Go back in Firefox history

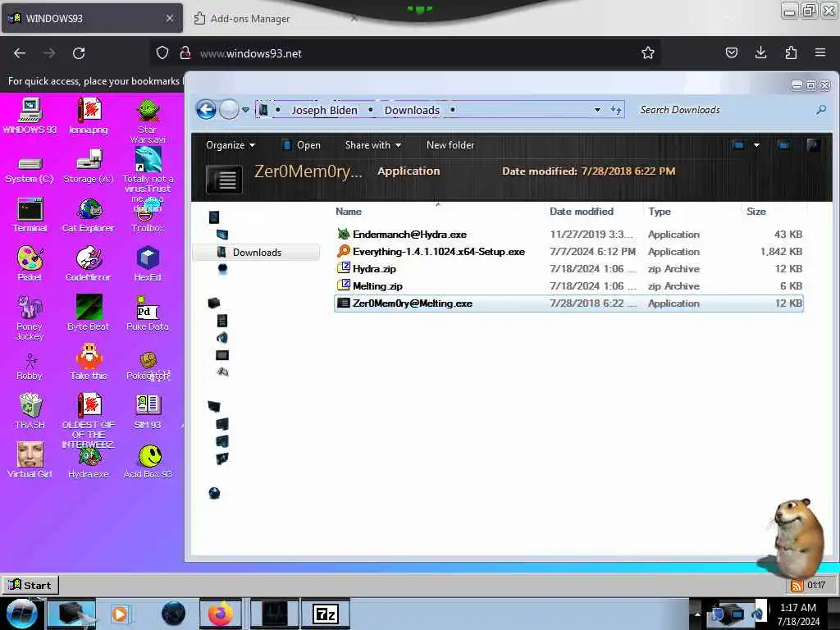[x=20, y=53]
